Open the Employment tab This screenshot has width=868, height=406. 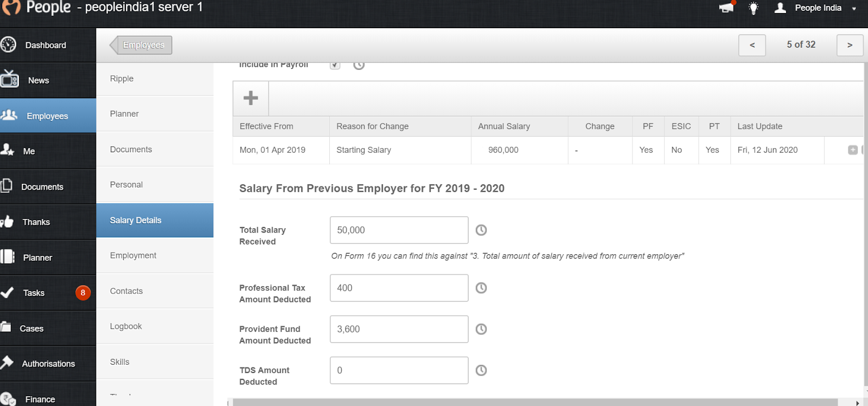click(x=155, y=255)
